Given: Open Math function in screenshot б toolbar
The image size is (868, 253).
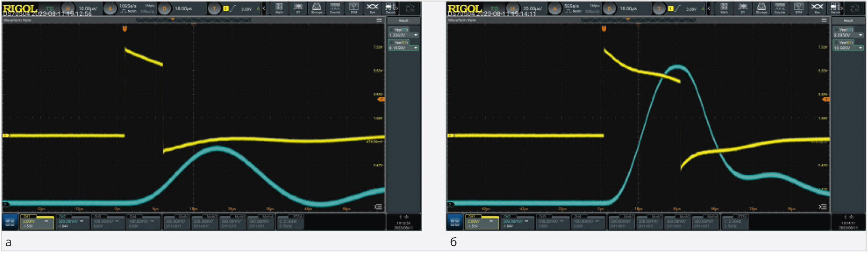Looking at the screenshot, I should tap(724, 8).
